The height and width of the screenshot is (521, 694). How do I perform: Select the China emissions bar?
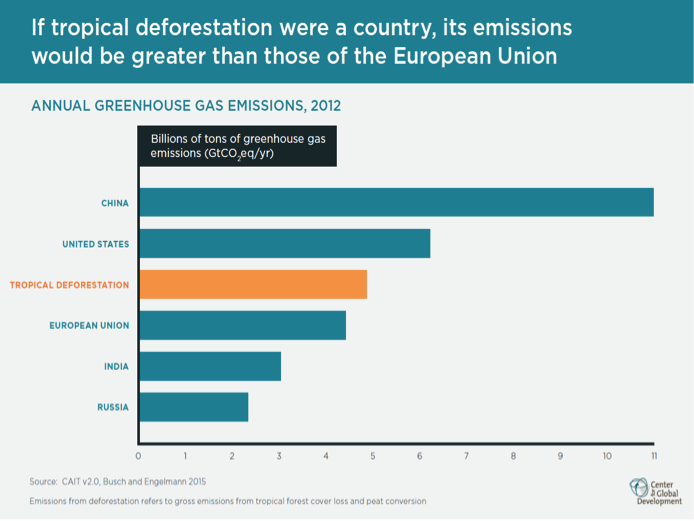click(396, 203)
